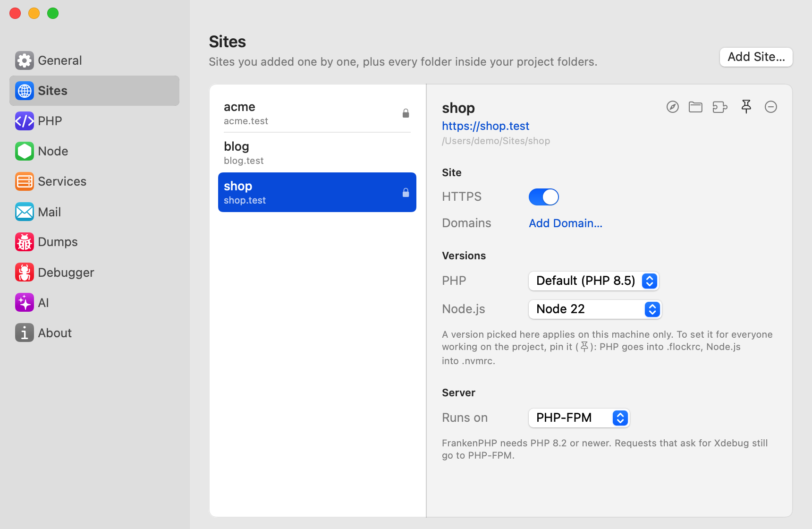Image resolution: width=812 pixels, height=529 pixels.
Task: Open AI pane from sidebar label
Action: [43, 303]
